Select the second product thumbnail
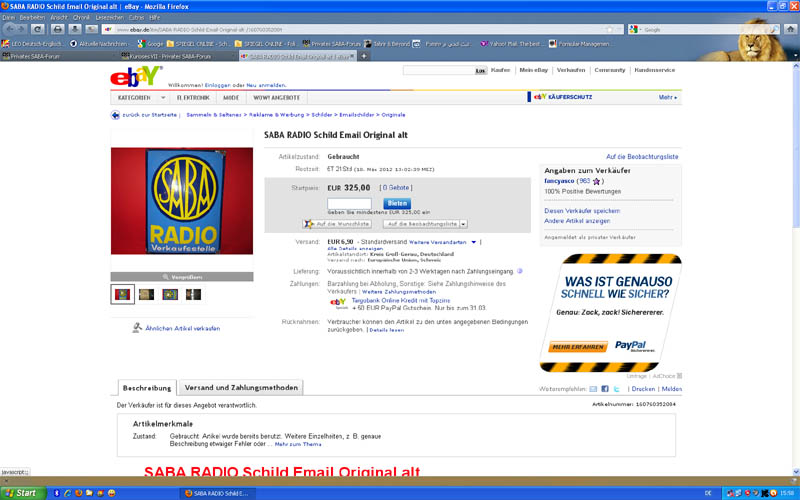Image resolution: width=800 pixels, height=500 pixels. [146, 294]
